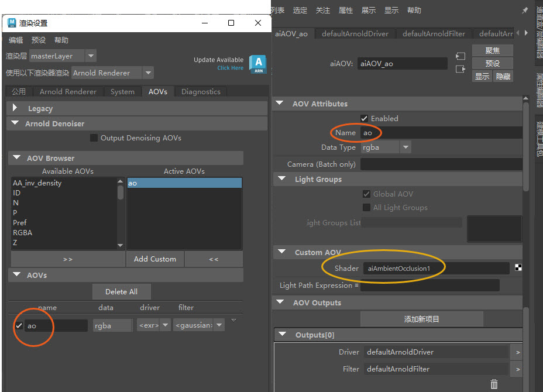Viewport: 543px width, 392px height.
Task: Click the pin icon in Attribute Editor
Action: tap(525, 11)
